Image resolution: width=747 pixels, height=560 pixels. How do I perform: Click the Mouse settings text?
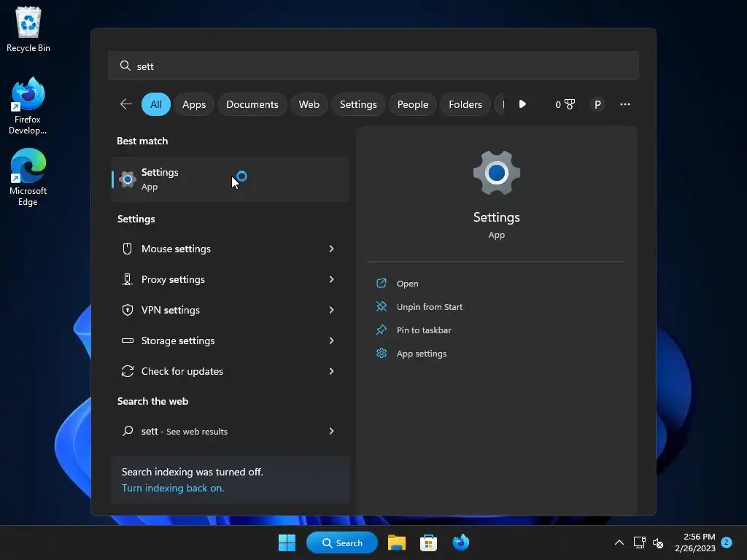tap(176, 249)
